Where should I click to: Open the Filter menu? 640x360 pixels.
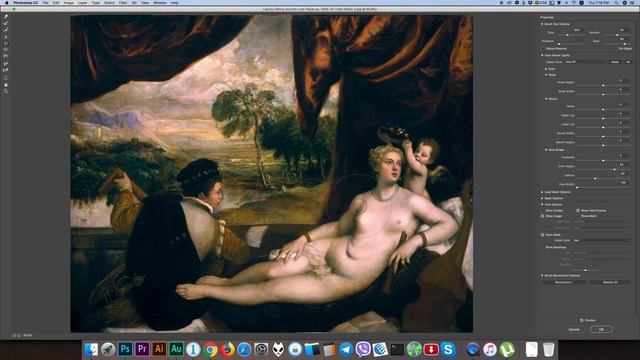tap(123, 2)
